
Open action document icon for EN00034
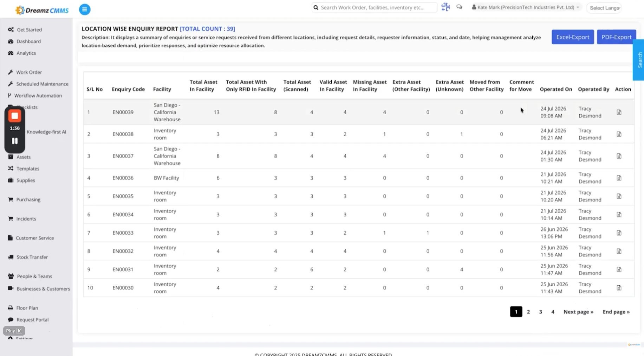(x=619, y=215)
